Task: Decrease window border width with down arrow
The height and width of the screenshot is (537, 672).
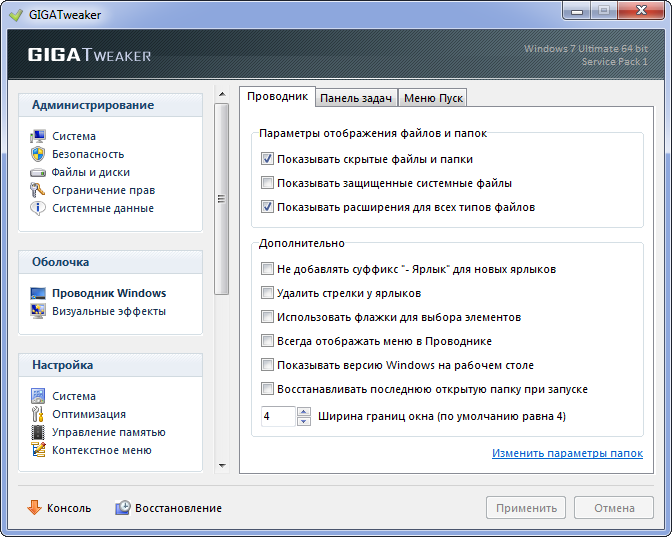Action: click(x=304, y=421)
